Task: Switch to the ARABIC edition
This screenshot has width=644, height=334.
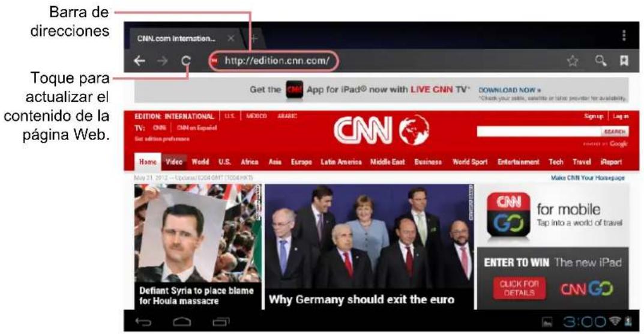Action: (287, 117)
